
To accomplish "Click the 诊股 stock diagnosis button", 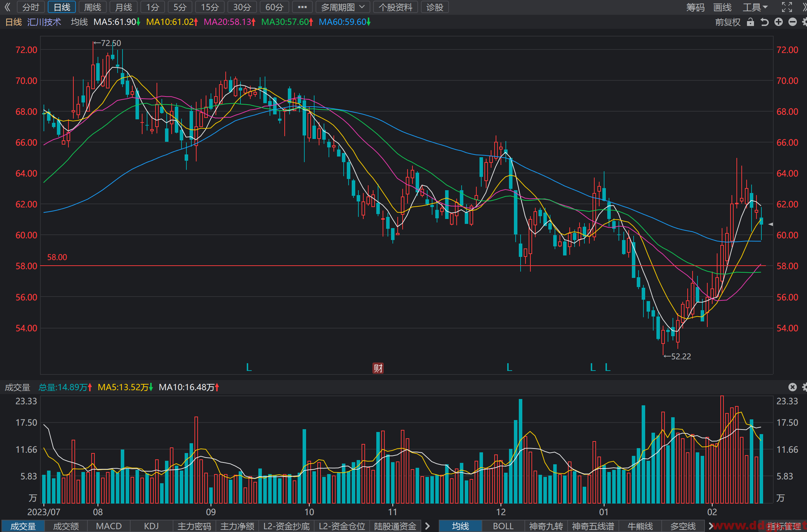I will (x=435, y=7).
